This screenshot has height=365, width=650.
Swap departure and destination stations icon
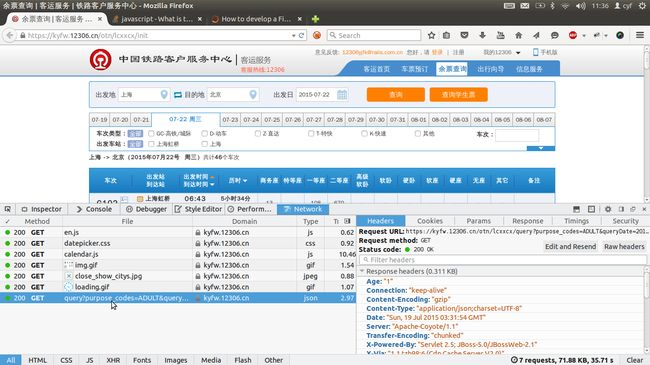point(177,95)
